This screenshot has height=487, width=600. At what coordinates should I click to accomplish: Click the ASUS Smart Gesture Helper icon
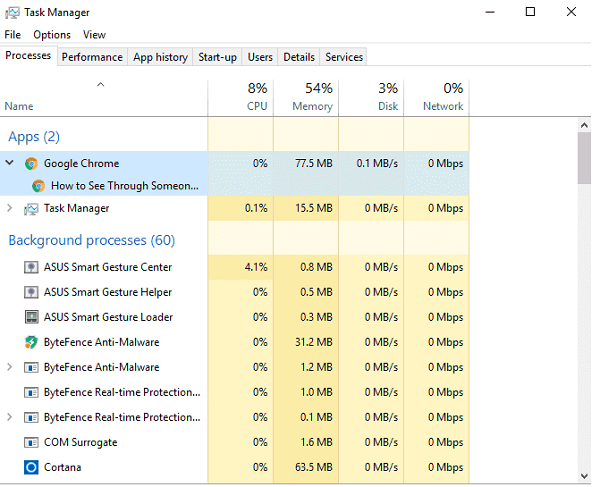click(31, 292)
